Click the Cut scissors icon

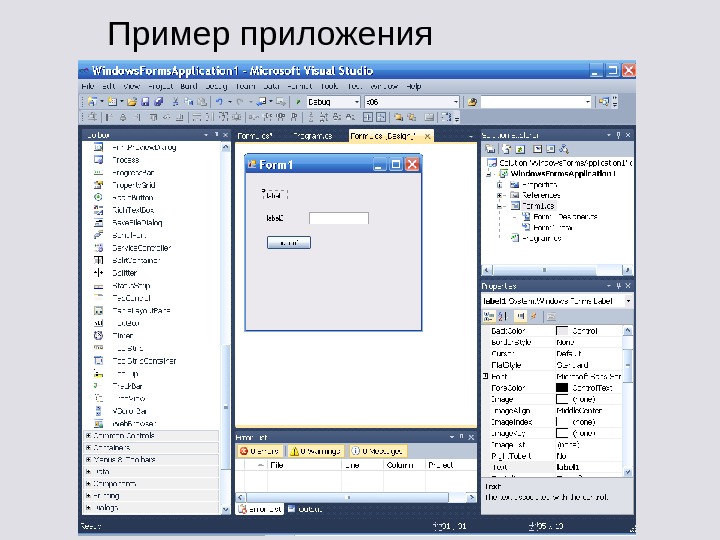[x=175, y=102]
